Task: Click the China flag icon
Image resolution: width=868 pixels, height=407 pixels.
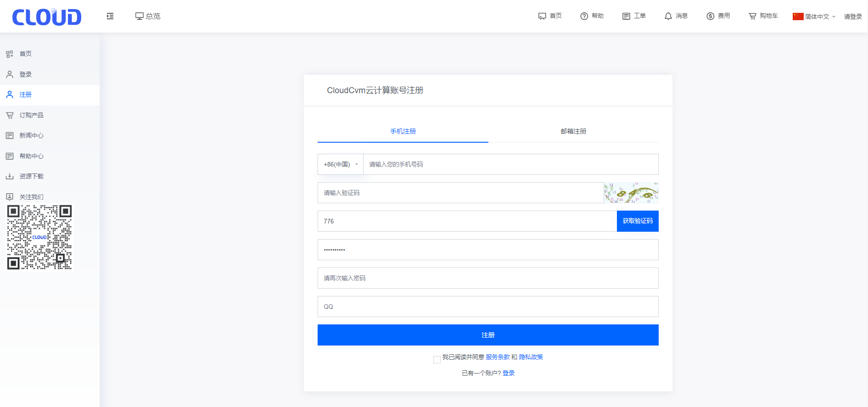Action: (x=798, y=17)
